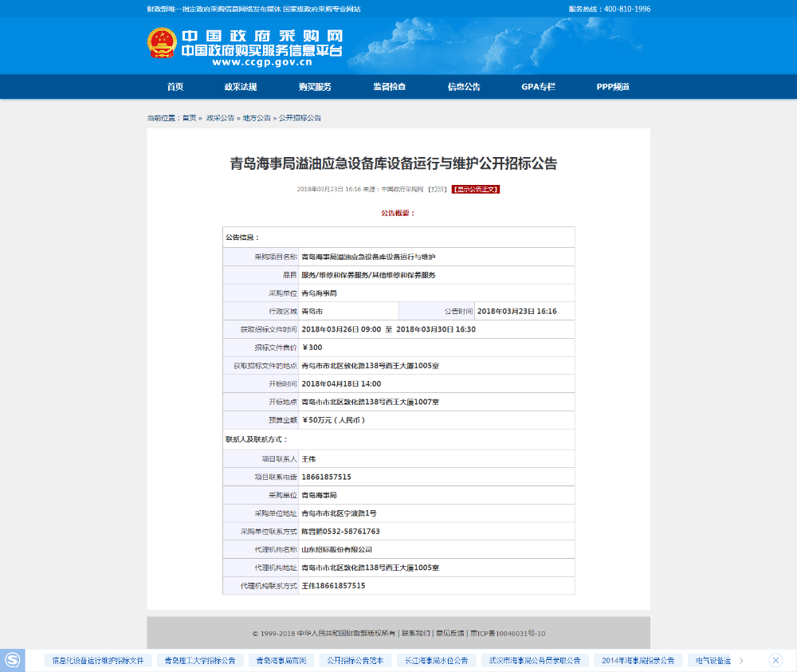This screenshot has height=672, width=797.
Task: Open PPP频道 navigation item
Action: [x=613, y=87]
